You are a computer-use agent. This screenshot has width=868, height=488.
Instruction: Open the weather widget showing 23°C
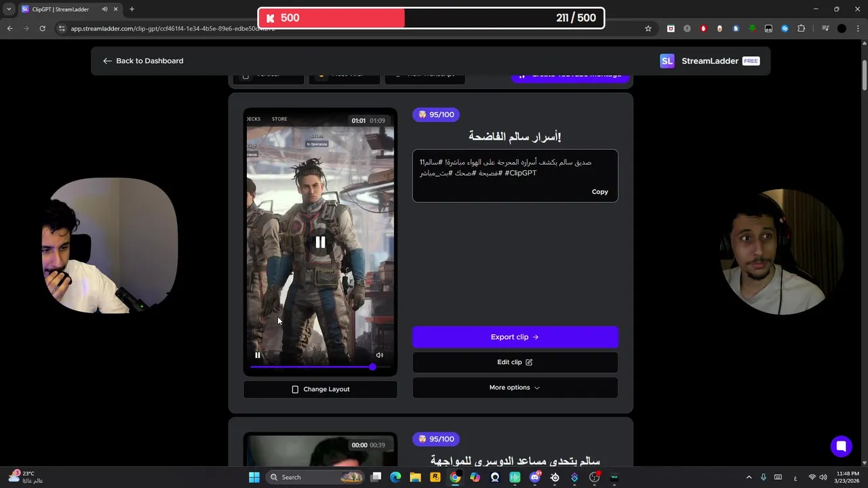click(x=24, y=477)
